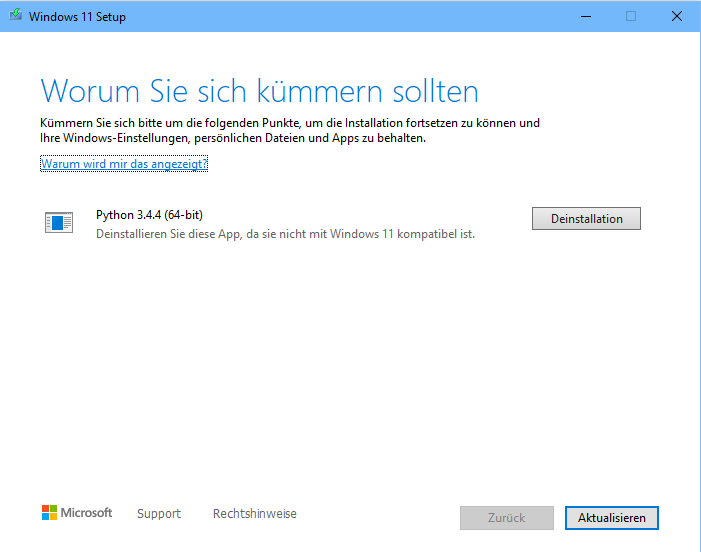Click the greyed-out Zurück button
The height and width of the screenshot is (552, 701).
[x=507, y=518]
